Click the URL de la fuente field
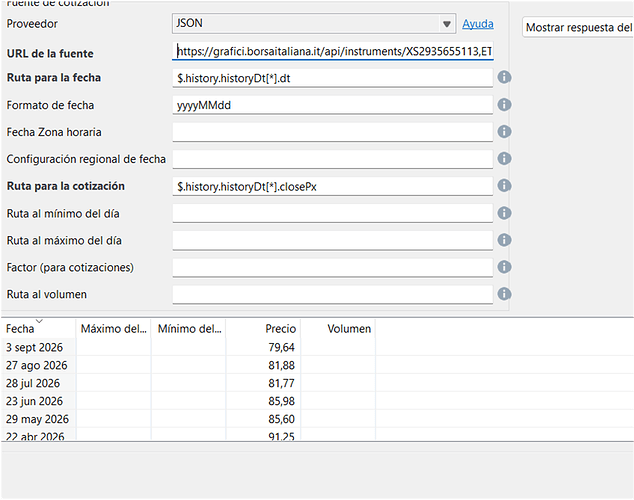The height and width of the screenshot is (500, 634). point(333,52)
